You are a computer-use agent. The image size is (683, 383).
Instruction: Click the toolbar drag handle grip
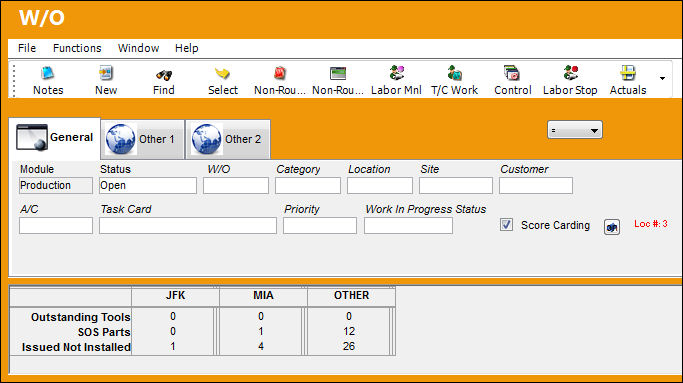pyautogui.click(x=14, y=80)
